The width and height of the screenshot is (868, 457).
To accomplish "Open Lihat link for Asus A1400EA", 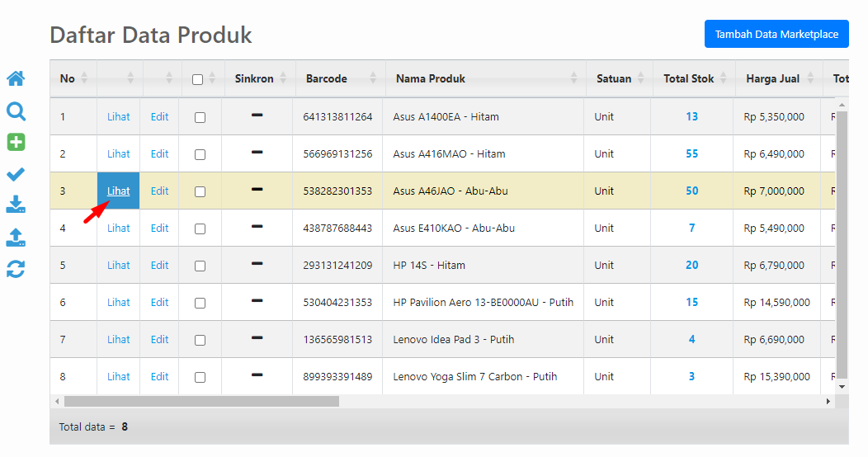I will [119, 117].
